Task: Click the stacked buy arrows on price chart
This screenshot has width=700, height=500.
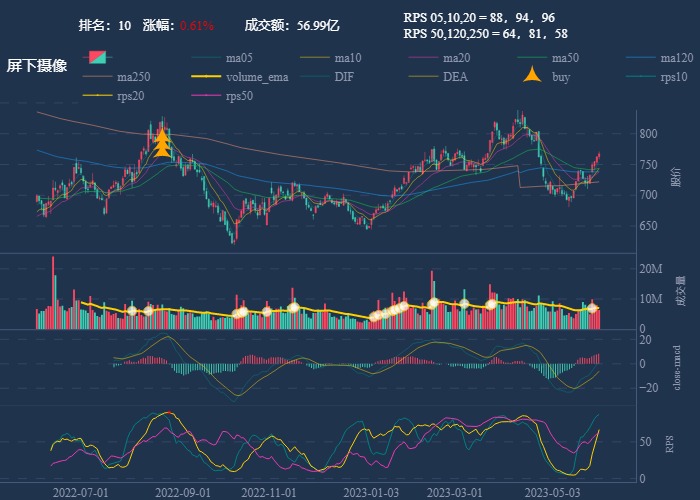Action: (162, 143)
